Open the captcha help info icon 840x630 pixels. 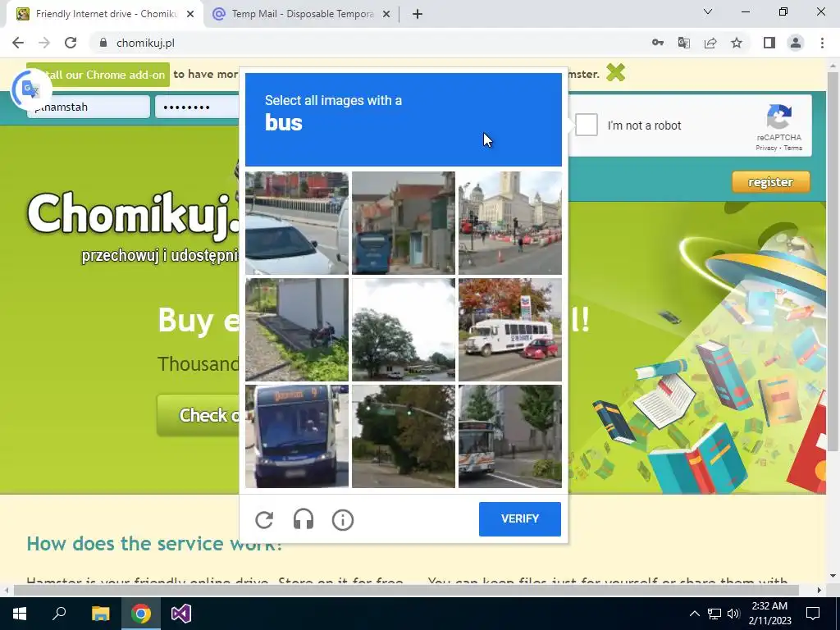343,519
